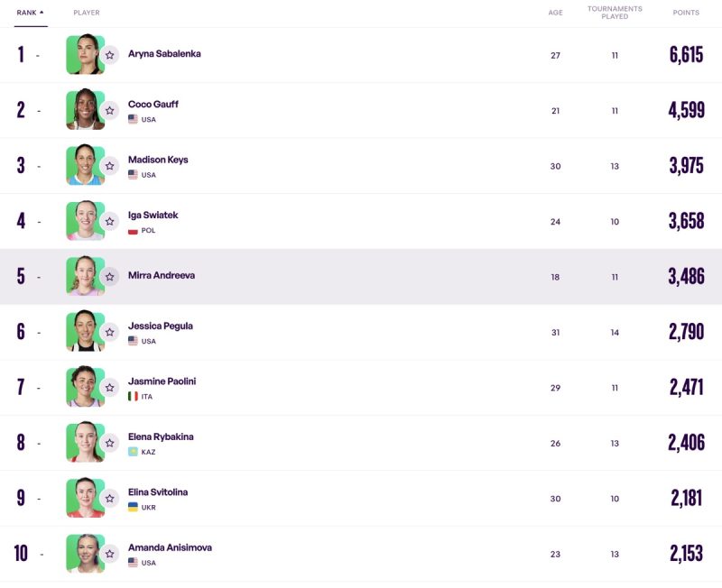Image resolution: width=722 pixels, height=588 pixels.
Task: Select the Age column header
Action: point(555,13)
